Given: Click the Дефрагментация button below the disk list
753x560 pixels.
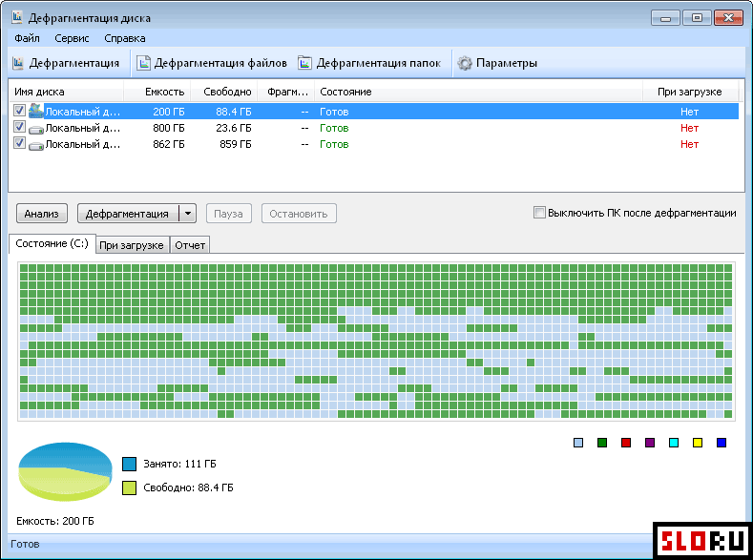Looking at the screenshot, I should pyautogui.click(x=127, y=214).
